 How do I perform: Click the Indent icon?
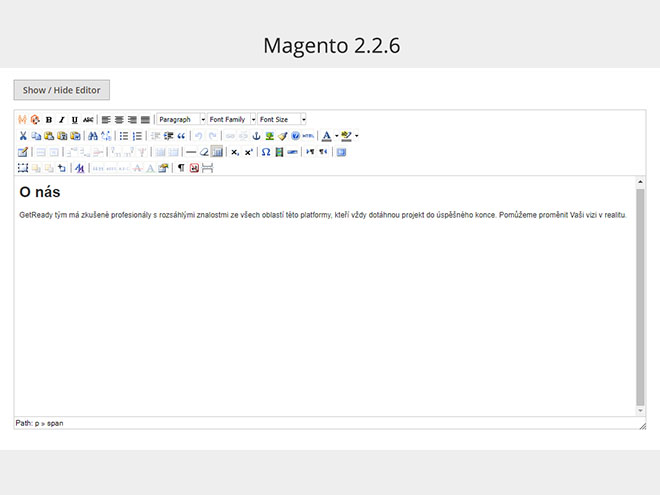coord(168,136)
